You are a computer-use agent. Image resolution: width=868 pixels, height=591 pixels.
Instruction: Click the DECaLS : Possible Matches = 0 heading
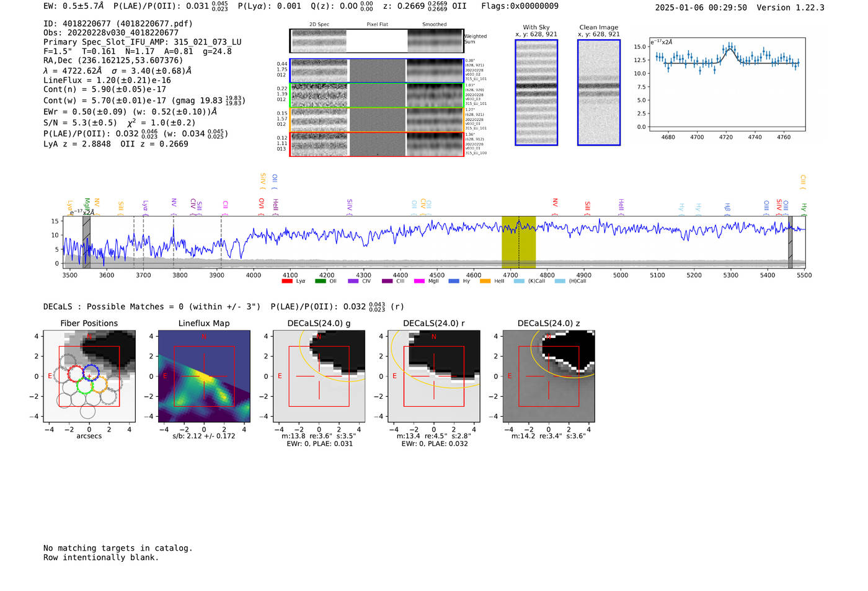(x=152, y=307)
